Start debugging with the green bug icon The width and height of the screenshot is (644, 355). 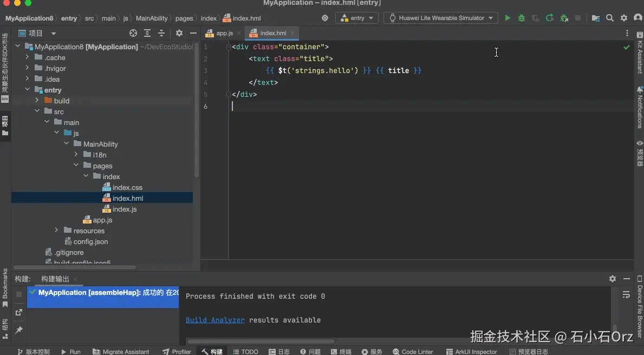pyautogui.click(x=522, y=18)
